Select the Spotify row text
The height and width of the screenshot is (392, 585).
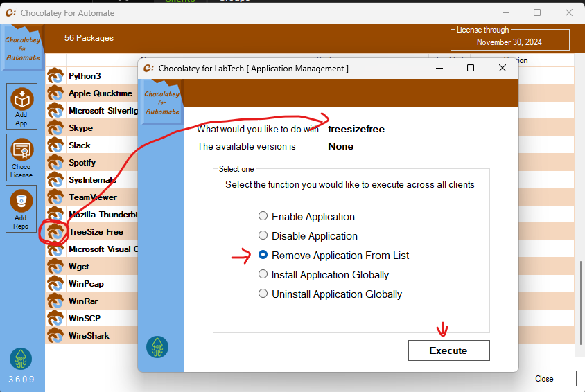pos(82,163)
